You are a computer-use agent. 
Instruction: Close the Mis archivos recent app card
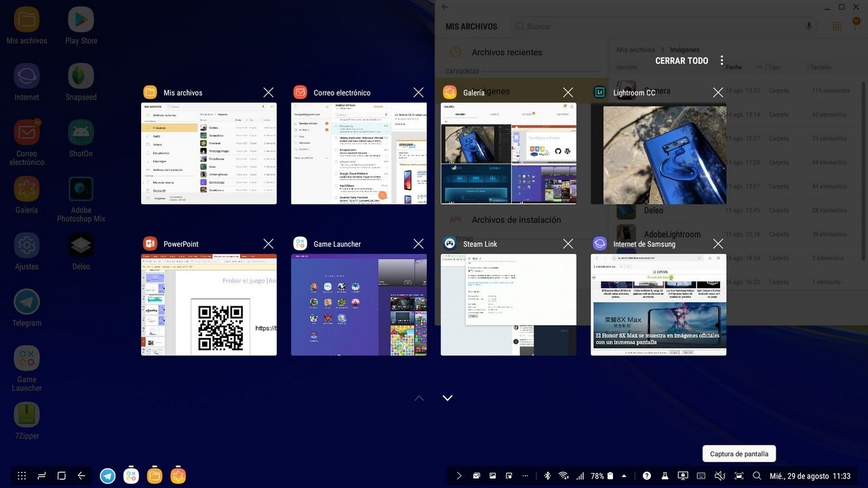[x=269, y=92]
